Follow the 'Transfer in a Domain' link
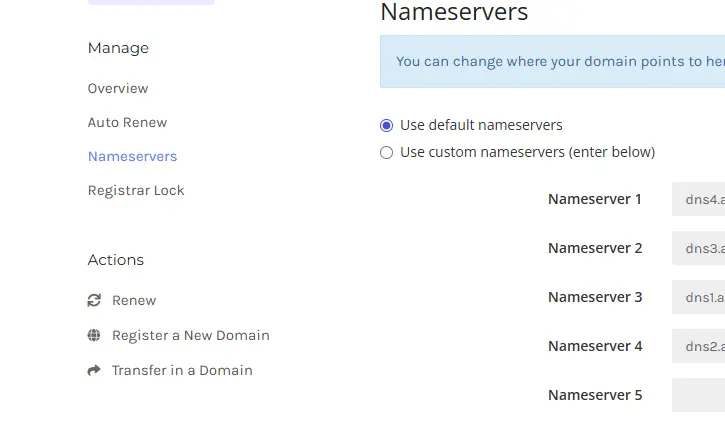This screenshot has height=426, width=725. (x=182, y=370)
